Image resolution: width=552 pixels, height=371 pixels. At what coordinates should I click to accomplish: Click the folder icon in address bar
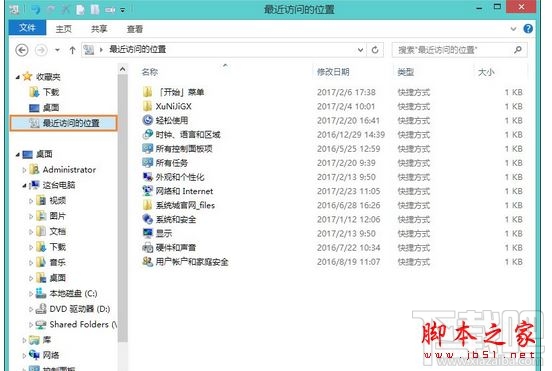point(89,50)
